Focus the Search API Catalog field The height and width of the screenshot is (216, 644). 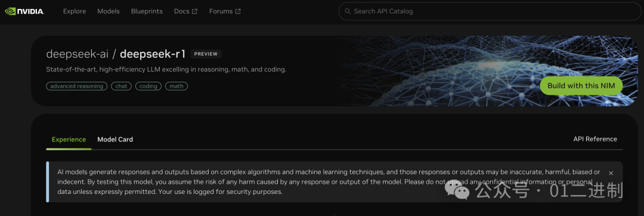[490, 11]
